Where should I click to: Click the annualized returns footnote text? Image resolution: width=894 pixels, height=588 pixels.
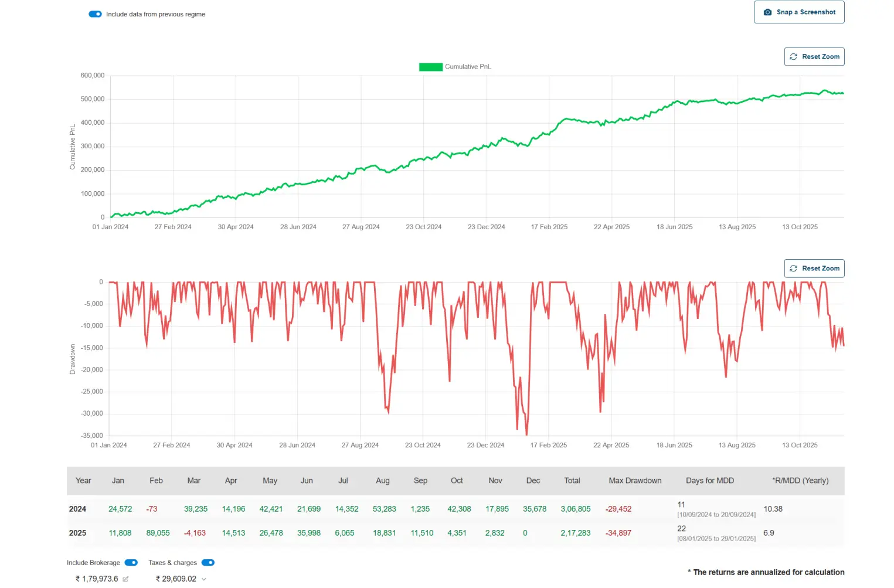pyautogui.click(x=766, y=572)
